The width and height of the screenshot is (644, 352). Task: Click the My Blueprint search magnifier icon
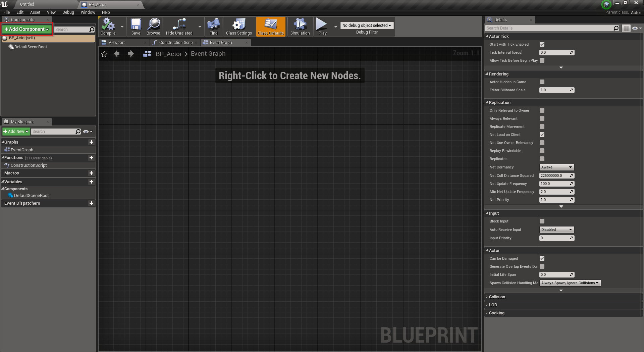point(78,132)
